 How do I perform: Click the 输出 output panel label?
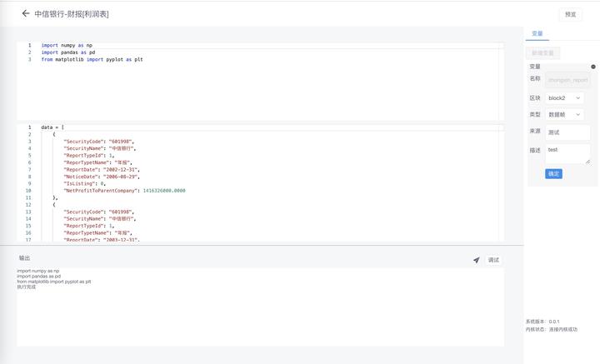click(24, 258)
